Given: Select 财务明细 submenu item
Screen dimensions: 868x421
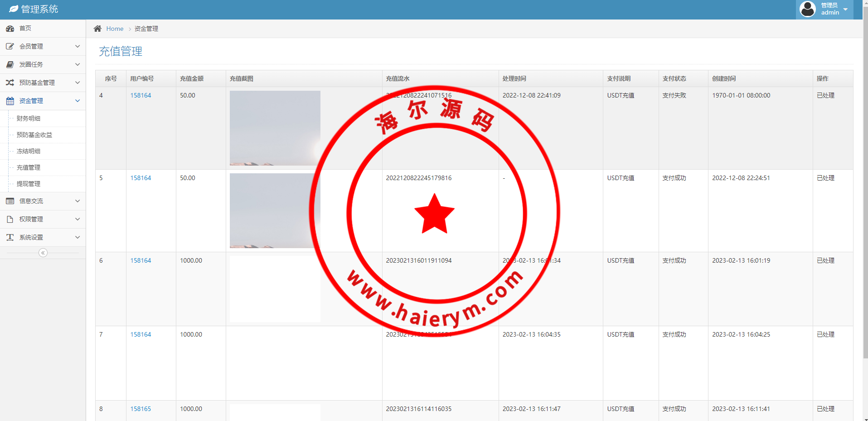Looking at the screenshot, I should coord(29,118).
